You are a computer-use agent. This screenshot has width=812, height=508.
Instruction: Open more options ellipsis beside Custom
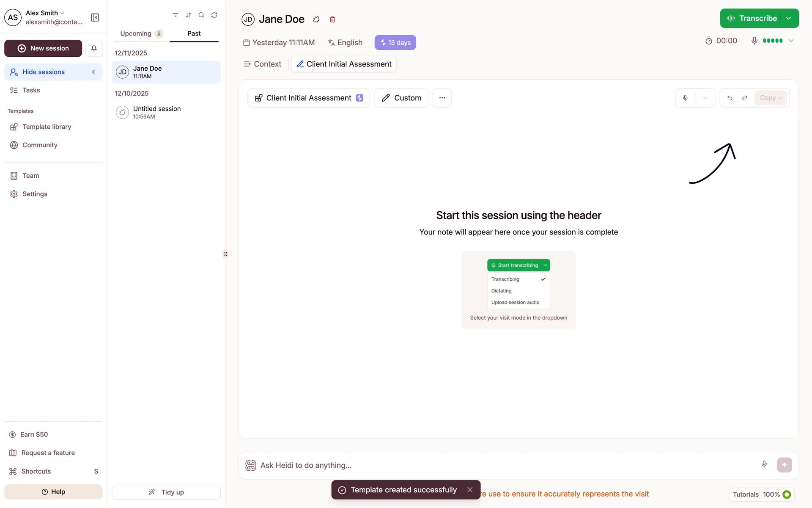(x=442, y=98)
